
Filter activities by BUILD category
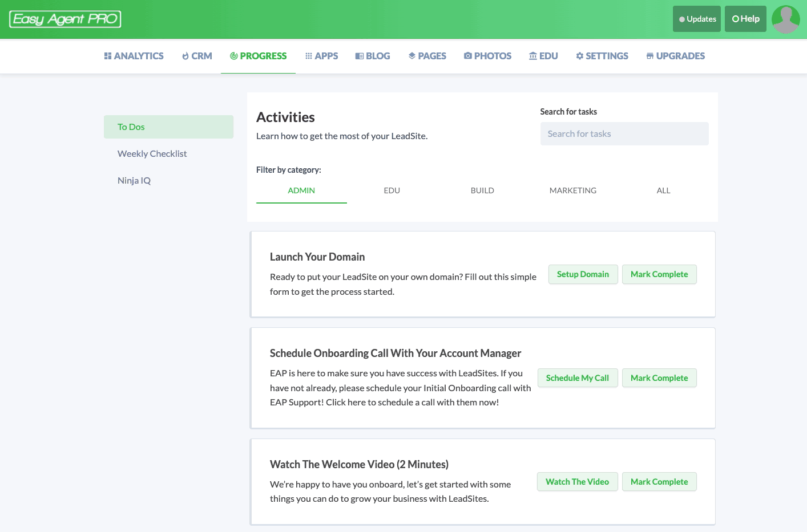482,190
